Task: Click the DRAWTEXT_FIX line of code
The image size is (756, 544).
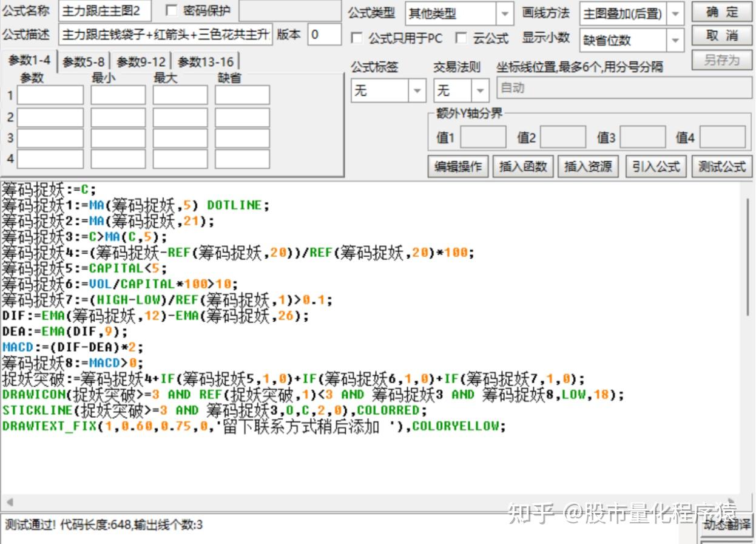Action: tap(254, 426)
